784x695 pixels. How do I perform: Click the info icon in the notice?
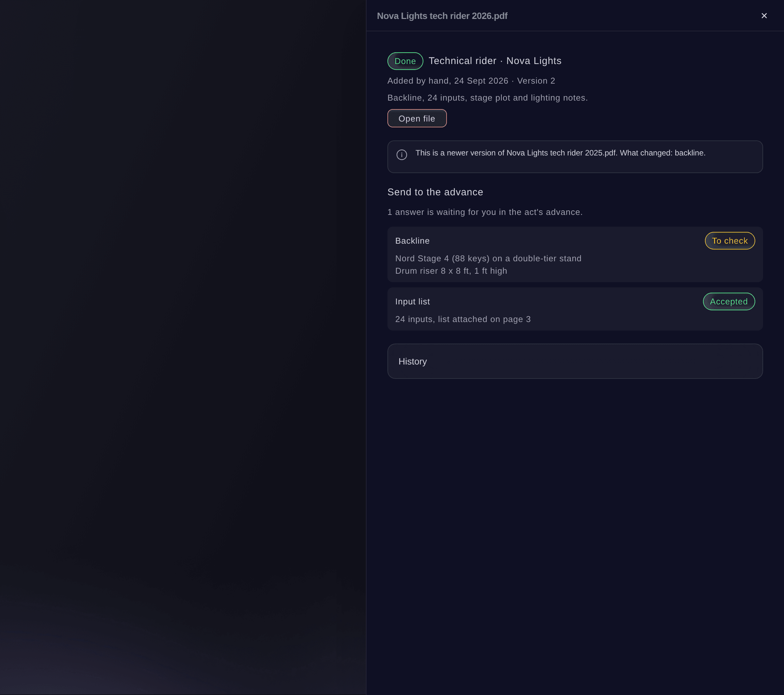tap(401, 154)
